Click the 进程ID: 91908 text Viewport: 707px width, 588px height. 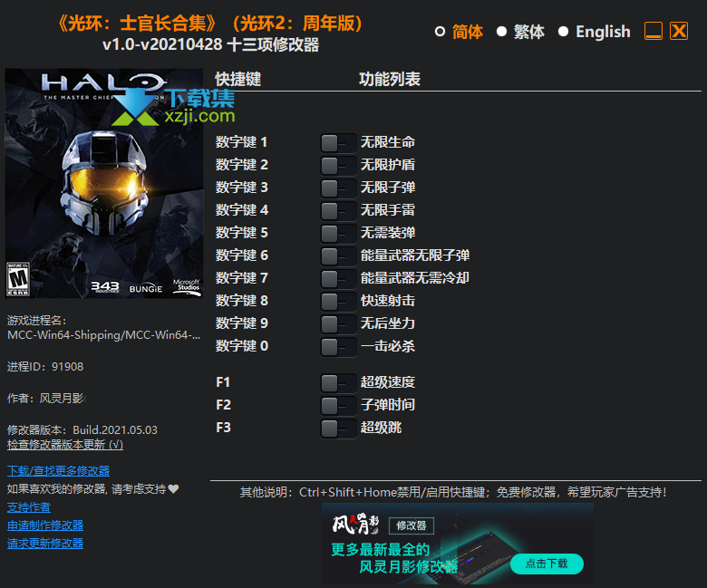pos(45,367)
